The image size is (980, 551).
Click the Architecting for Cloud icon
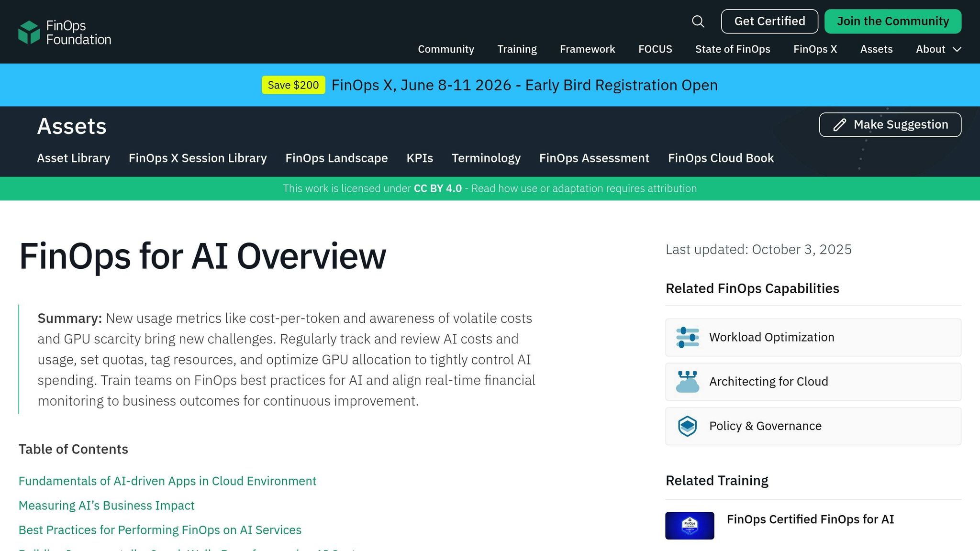[x=688, y=382]
